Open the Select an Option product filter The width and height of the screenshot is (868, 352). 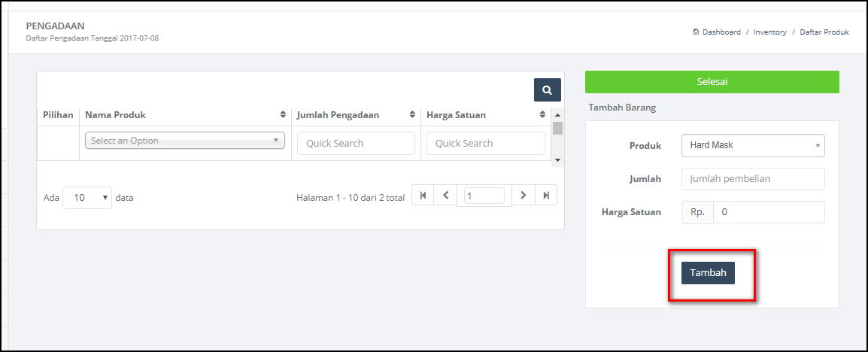(185, 141)
